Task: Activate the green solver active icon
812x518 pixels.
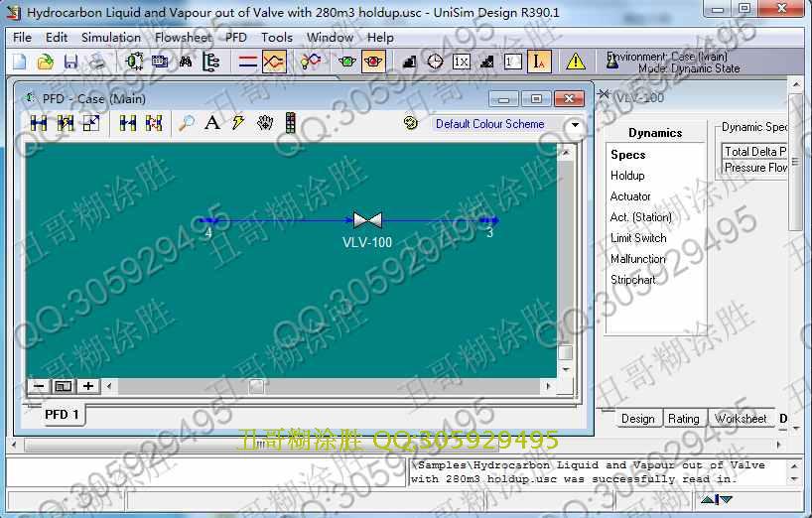Action: click(347, 62)
